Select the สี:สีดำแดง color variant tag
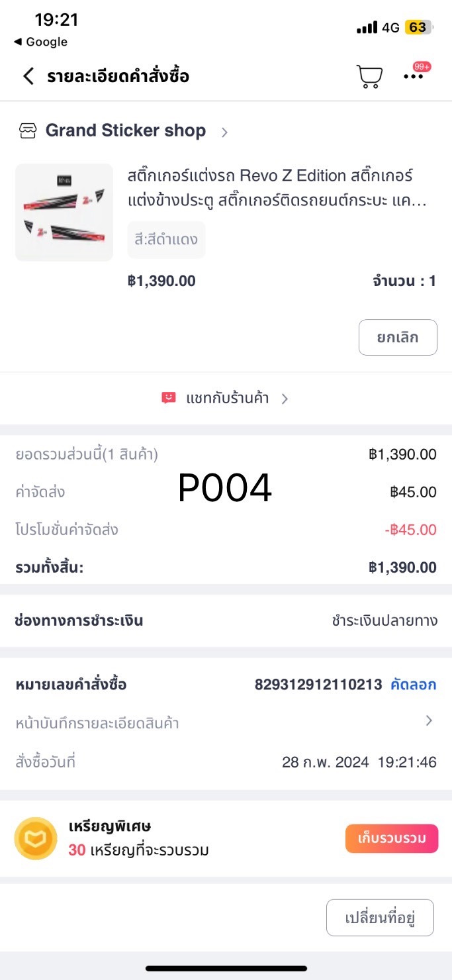Viewport: 452px width, 980px height. [x=166, y=240]
